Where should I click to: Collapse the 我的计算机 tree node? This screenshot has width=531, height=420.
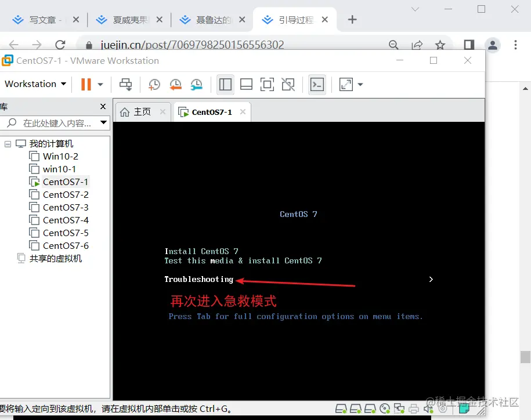tap(8, 144)
